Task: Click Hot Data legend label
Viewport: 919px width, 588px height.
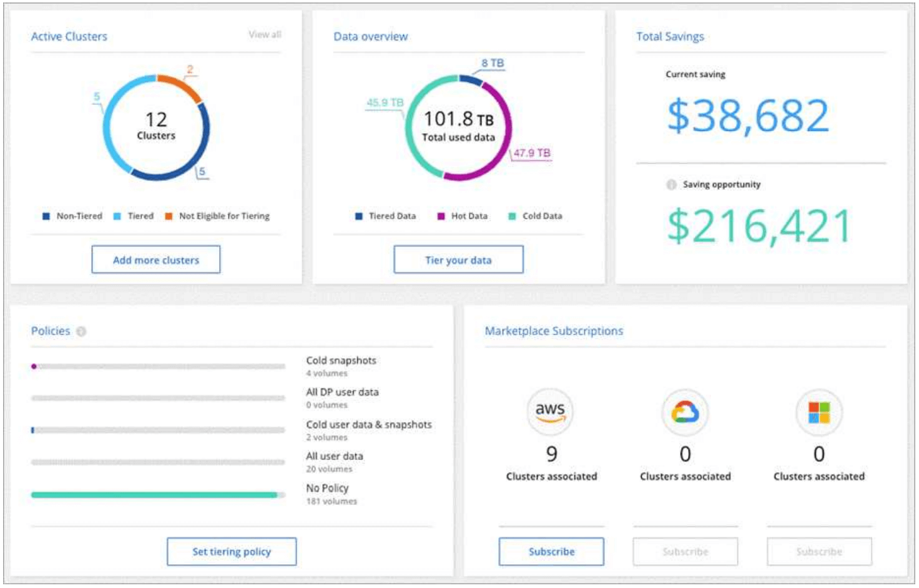Action: (469, 216)
